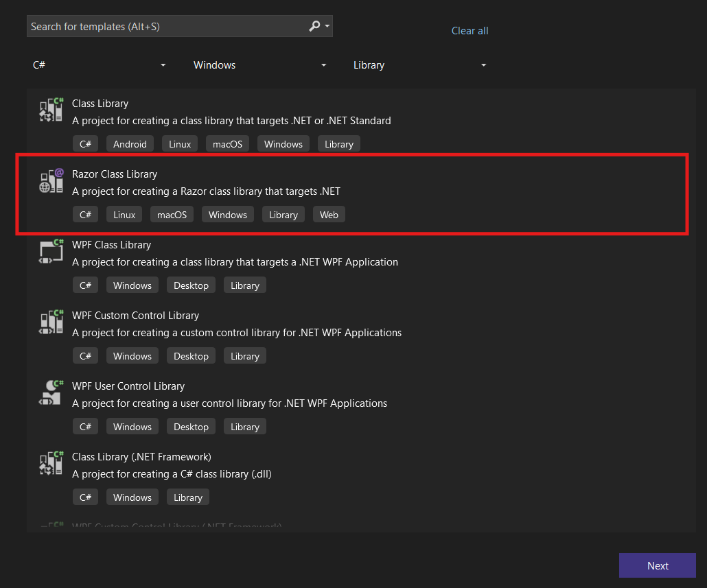Focus the Search for templates field

click(165, 27)
